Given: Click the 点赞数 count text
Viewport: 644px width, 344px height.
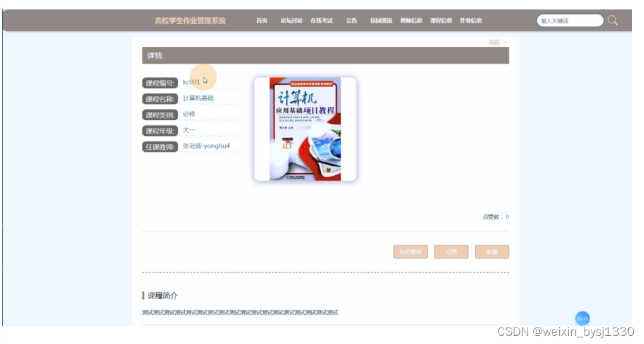Looking at the screenshot, I should point(496,217).
